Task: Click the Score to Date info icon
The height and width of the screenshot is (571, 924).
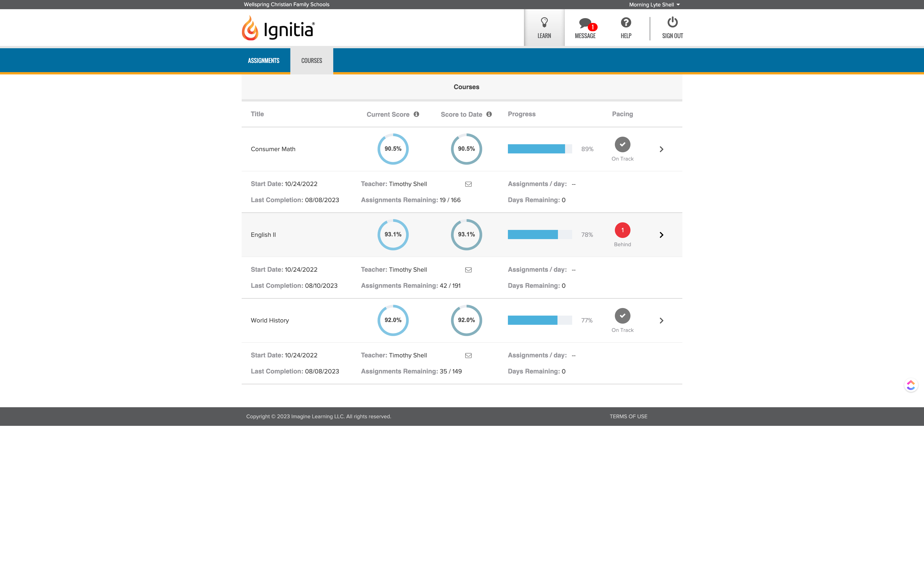Action: click(x=489, y=114)
